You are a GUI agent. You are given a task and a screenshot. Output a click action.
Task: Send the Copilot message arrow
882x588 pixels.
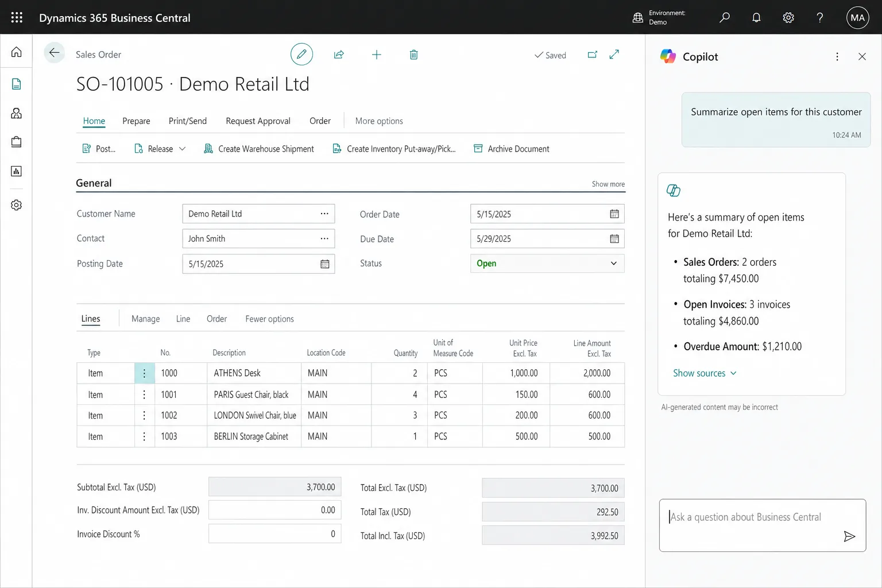(x=849, y=536)
